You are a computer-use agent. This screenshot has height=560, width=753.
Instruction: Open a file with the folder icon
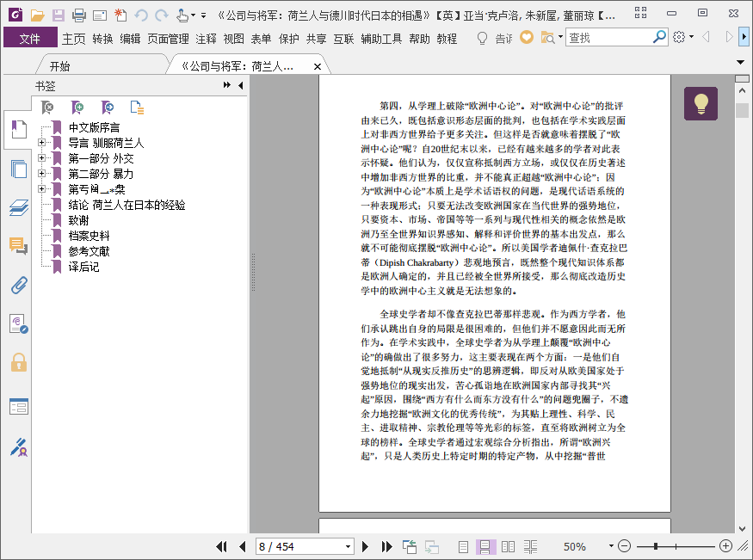click(38, 15)
